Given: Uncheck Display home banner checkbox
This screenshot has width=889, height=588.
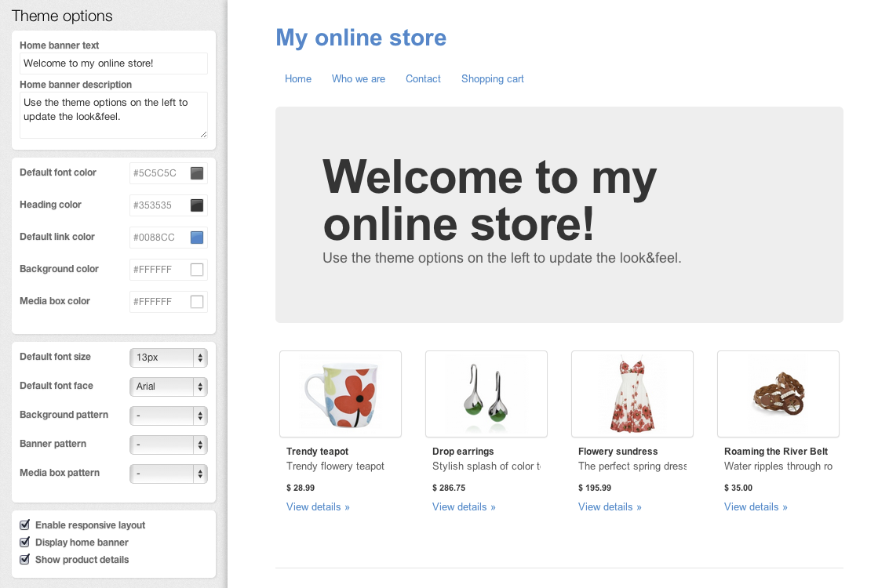Looking at the screenshot, I should [25, 542].
